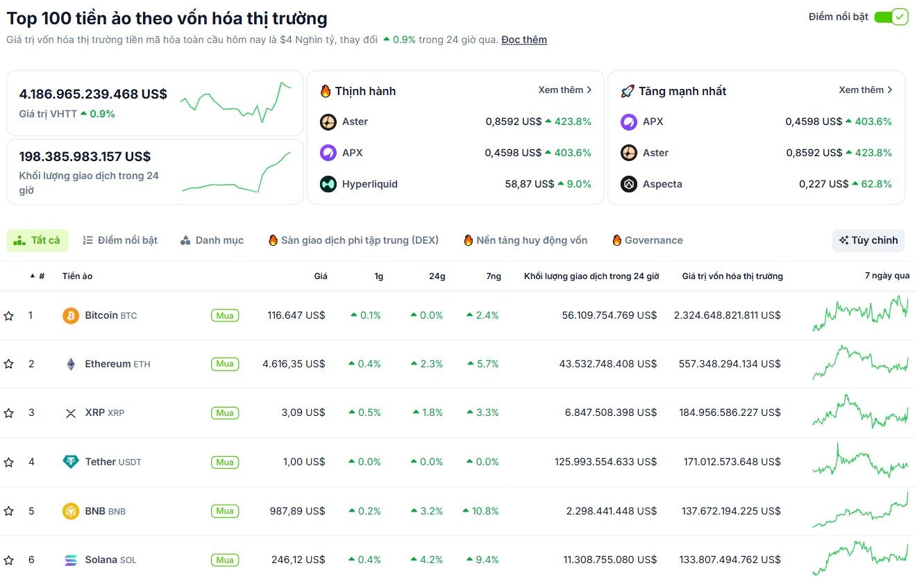The height and width of the screenshot is (577, 924).
Task: Click the Hyperliquid icon in Thịnh hành panel
Action: click(327, 184)
